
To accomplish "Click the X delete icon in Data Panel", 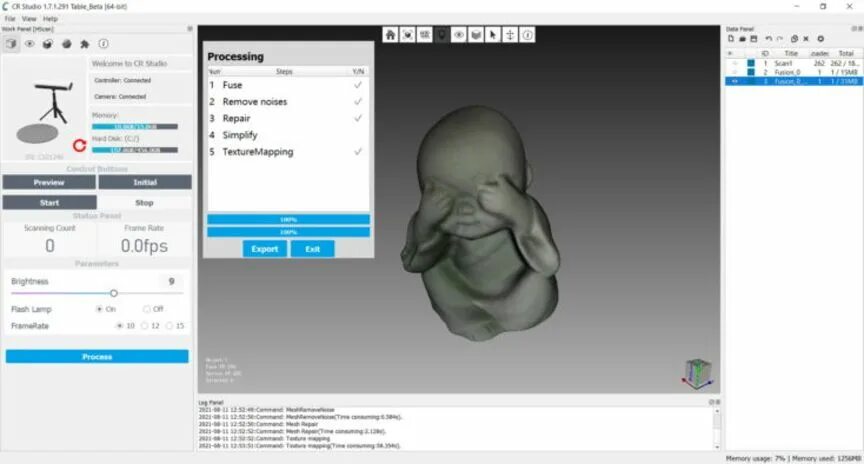I will coord(806,39).
